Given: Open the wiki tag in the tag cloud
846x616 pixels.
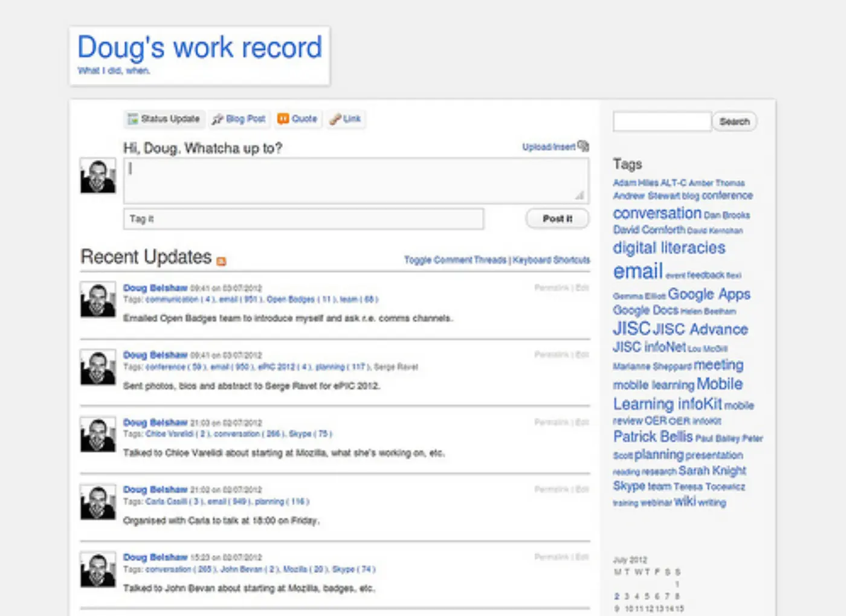Looking at the screenshot, I should 685,501.
